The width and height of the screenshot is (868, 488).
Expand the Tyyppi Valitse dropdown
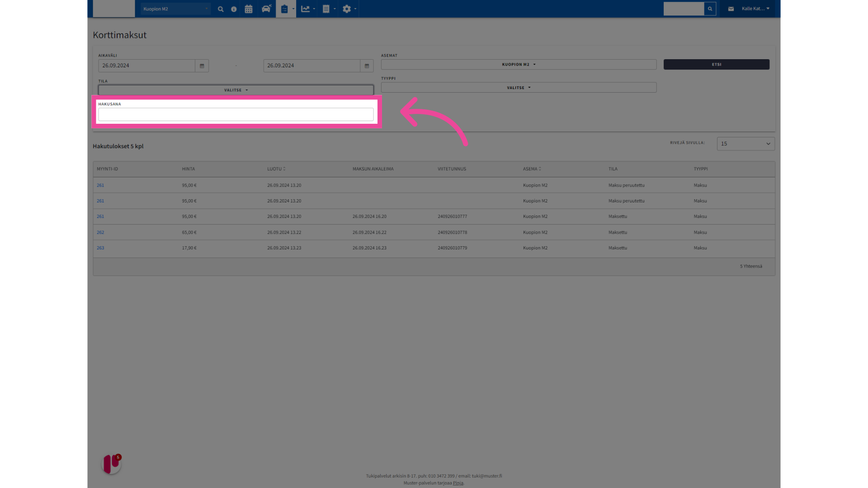(x=519, y=88)
